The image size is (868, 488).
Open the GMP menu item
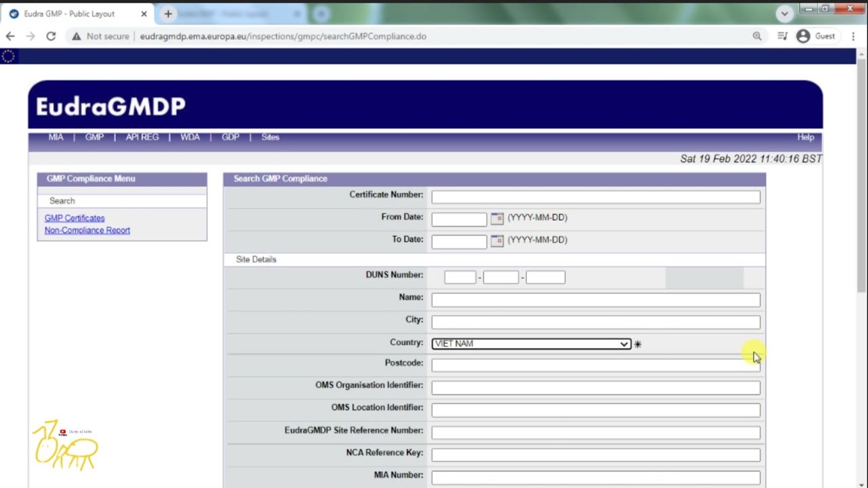94,137
